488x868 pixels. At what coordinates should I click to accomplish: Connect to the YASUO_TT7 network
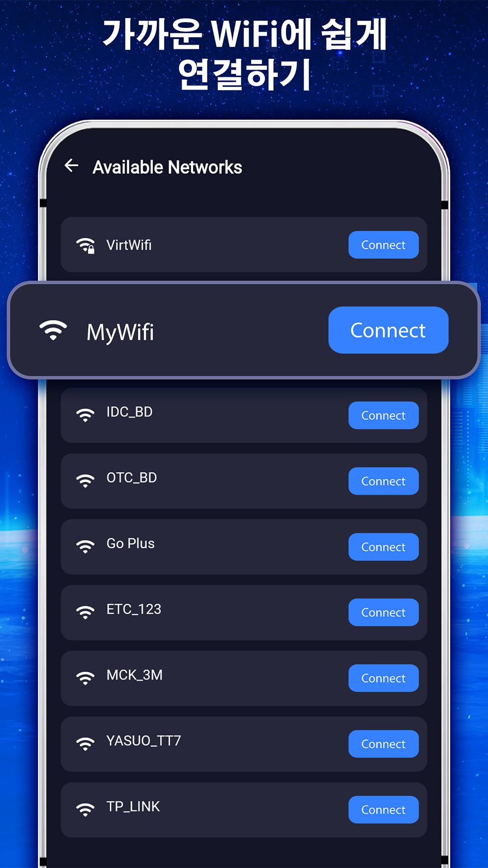[x=384, y=744]
